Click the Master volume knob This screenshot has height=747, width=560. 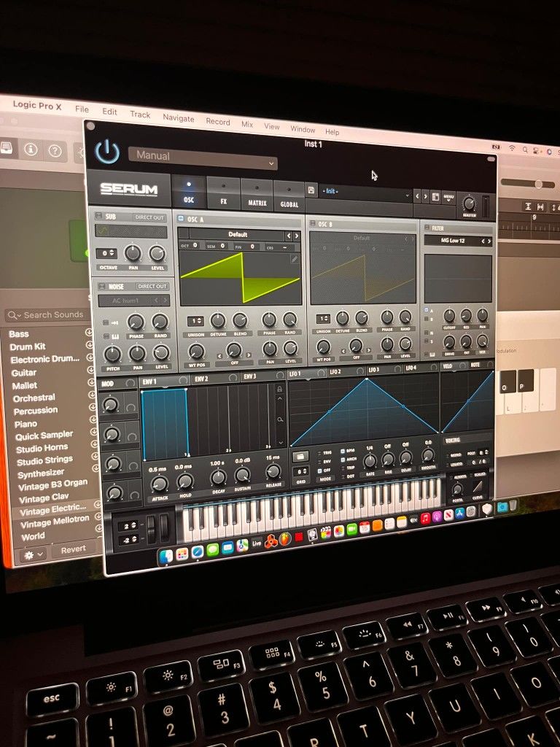coord(469,204)
